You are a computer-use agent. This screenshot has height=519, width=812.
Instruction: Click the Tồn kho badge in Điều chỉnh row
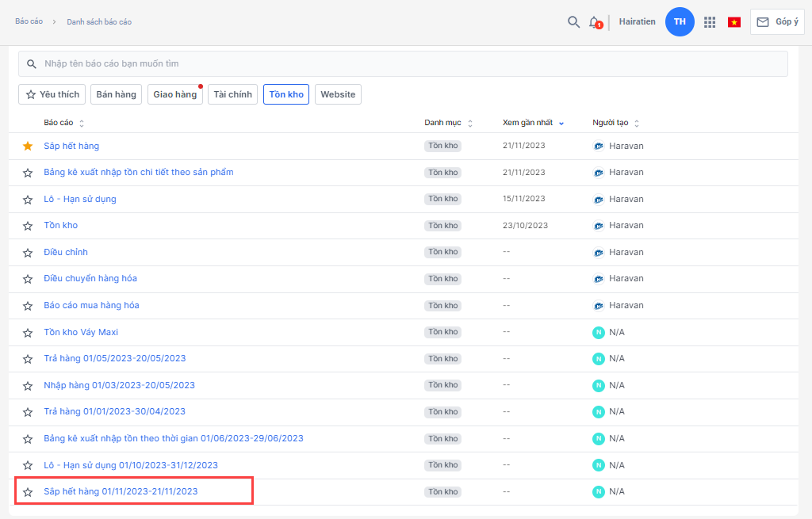(x=443, y=252)
